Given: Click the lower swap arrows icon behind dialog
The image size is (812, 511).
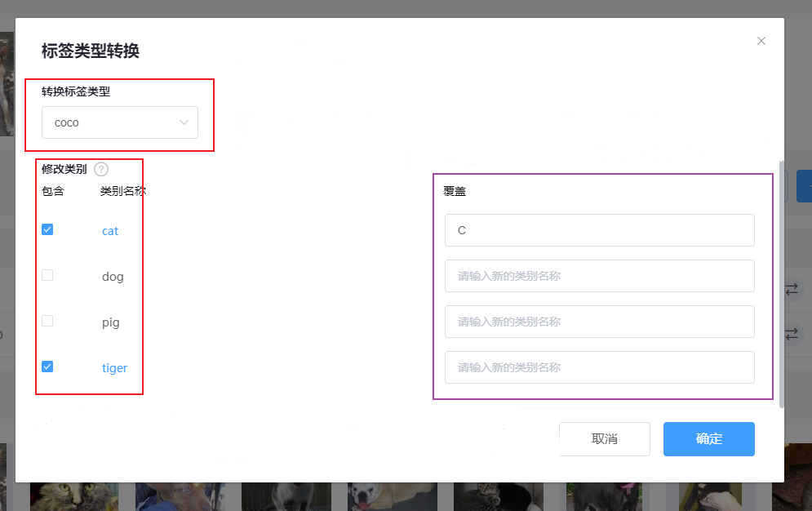Looking at the screenshot, I should tap(792, 333).
